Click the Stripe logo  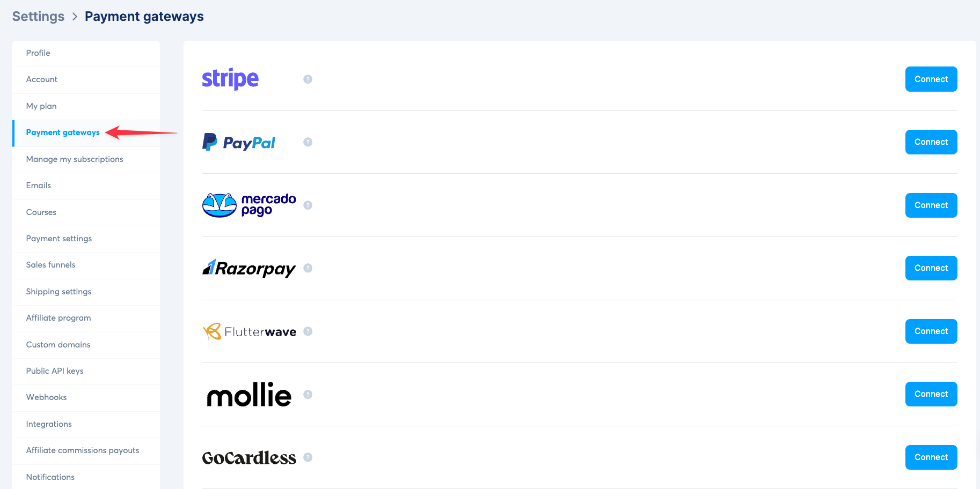pyautogui.click(x=230, y=79)
